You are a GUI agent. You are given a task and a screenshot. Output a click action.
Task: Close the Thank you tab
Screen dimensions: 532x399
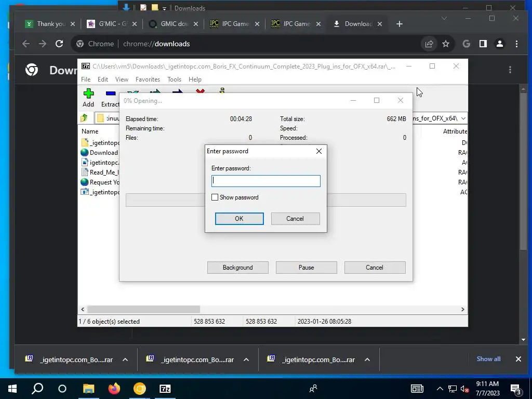pos(73,24)
